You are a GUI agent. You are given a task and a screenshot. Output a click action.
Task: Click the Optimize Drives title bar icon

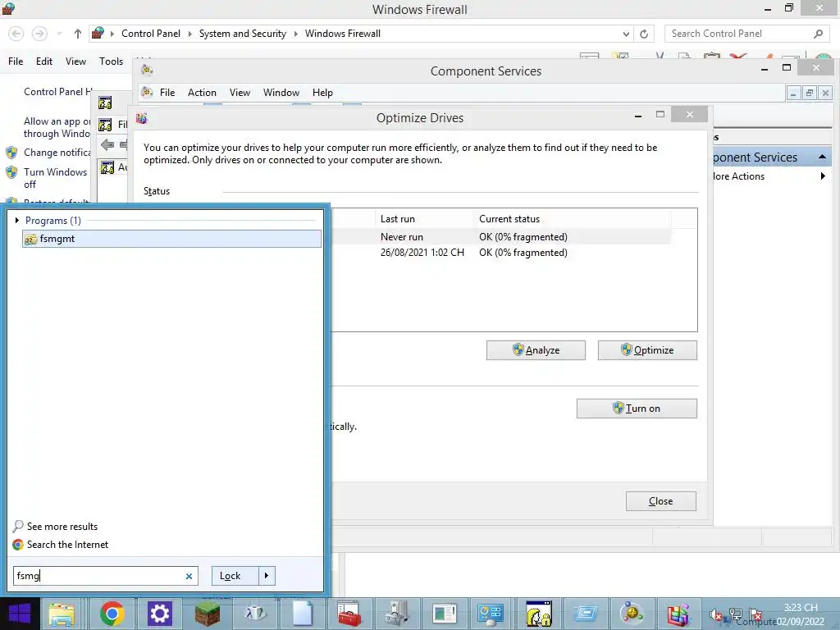pos(141,118)
